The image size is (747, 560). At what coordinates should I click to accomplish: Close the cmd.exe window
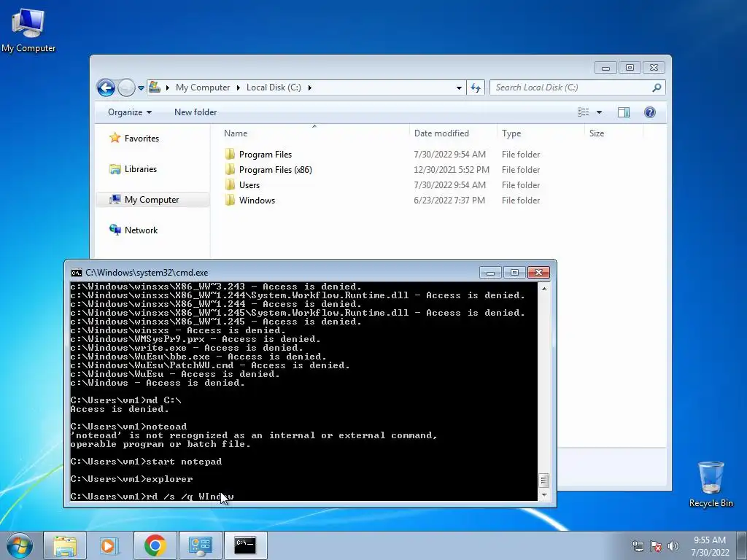[x=538, y=273]
